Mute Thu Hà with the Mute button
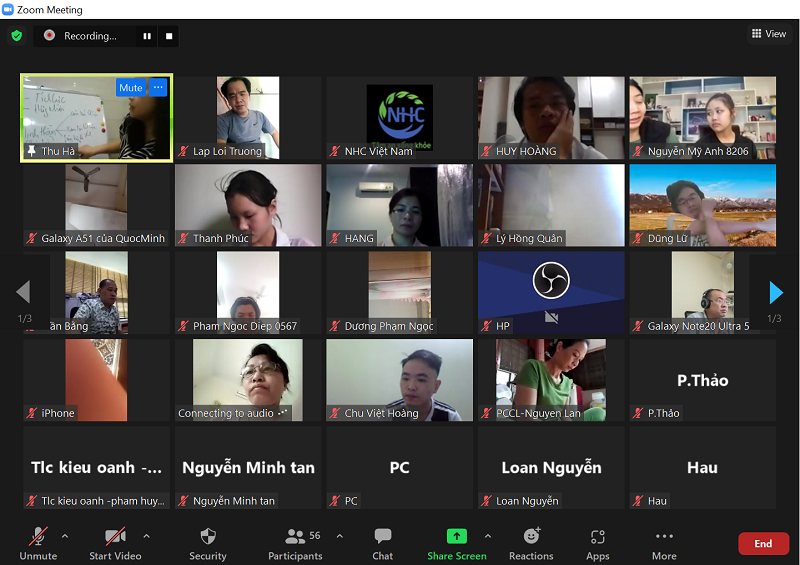The height and width of the screenshot is (565, 800). click(131, 88)
